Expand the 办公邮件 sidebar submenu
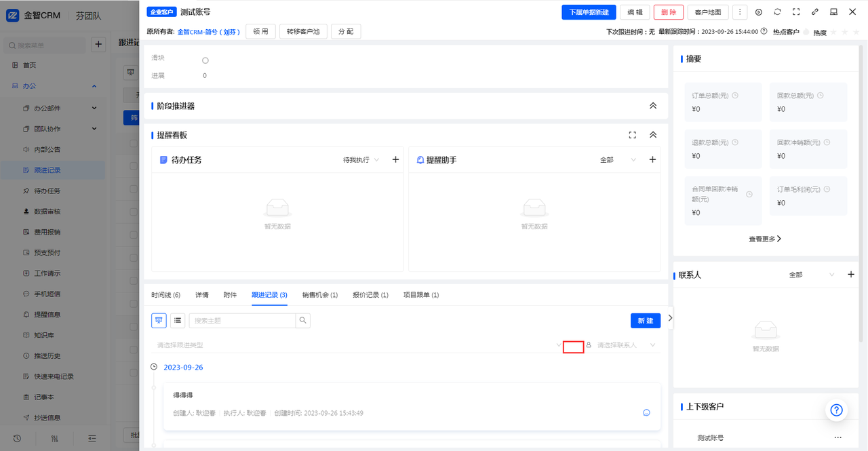This screenshot has height=451, width=868. [94, 108]
